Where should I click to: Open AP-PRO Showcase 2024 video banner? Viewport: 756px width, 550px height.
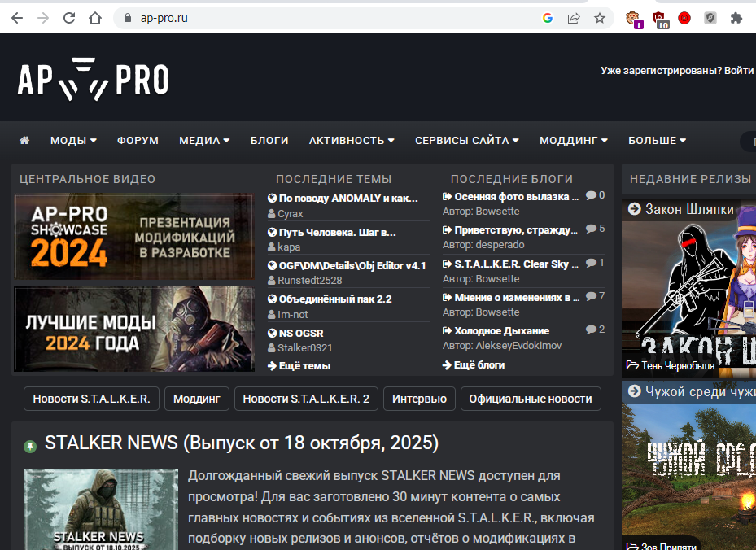click(134, 236)
